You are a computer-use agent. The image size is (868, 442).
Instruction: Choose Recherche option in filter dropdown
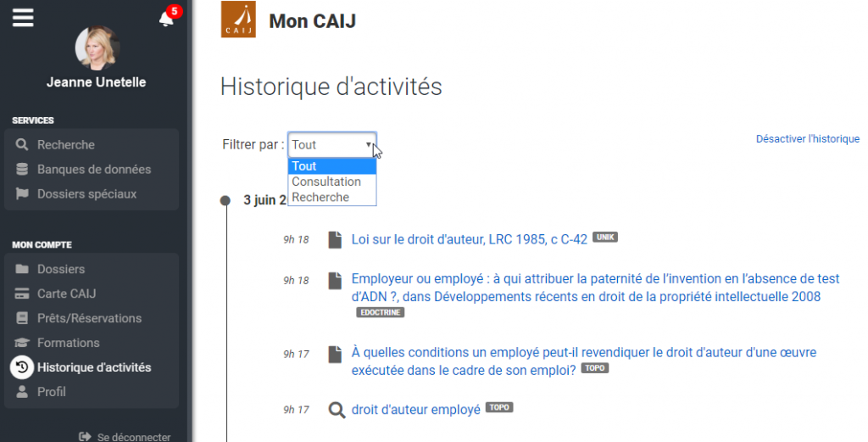(320, 198)
